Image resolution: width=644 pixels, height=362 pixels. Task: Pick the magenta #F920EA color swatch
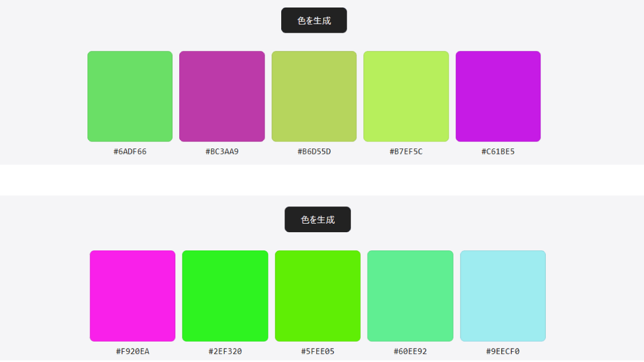[x=133, y=296]
